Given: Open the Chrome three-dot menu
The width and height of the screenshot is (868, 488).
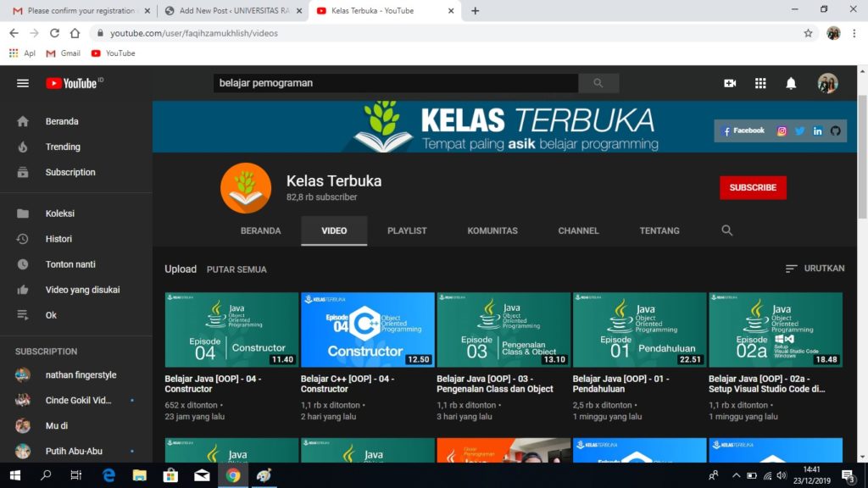Looking at the screenshot, I should point(854,33).
